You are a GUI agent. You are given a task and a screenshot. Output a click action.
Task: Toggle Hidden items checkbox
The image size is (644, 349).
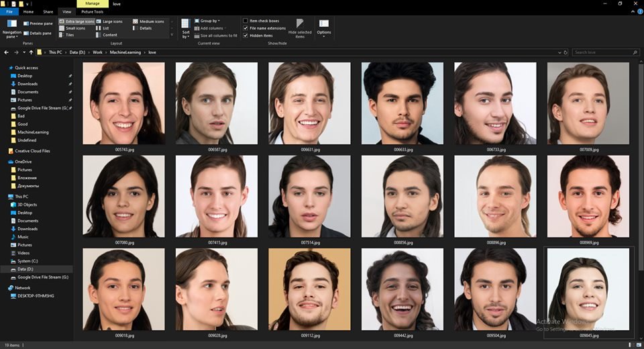pyautogui.click(x=246, y=36)
